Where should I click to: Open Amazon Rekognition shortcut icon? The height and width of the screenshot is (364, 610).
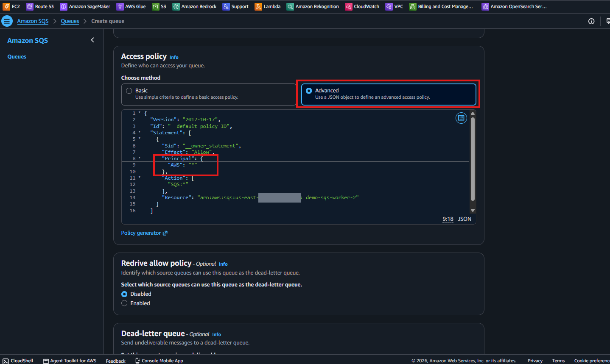[290, 6]
